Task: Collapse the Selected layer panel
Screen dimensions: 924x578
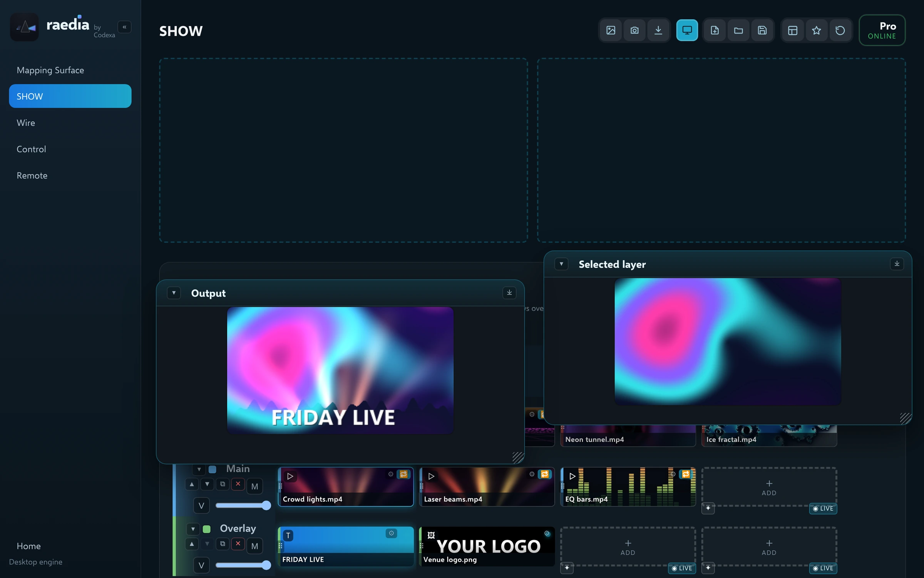Action: tap(561, 264)
